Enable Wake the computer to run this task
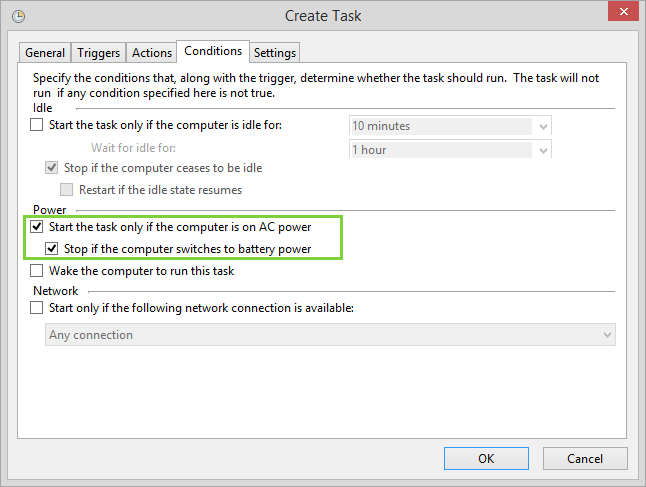 tap(37, 271)
